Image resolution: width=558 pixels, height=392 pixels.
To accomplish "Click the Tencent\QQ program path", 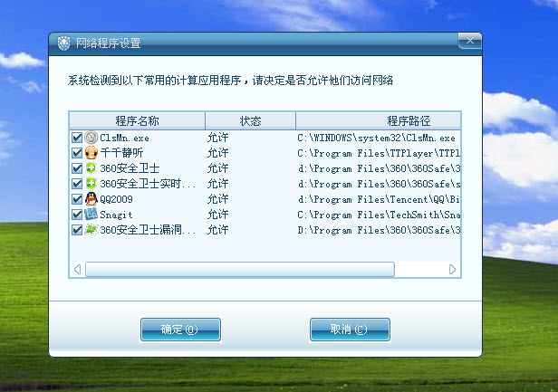I will pyautogui.click(x=379, y=199).
